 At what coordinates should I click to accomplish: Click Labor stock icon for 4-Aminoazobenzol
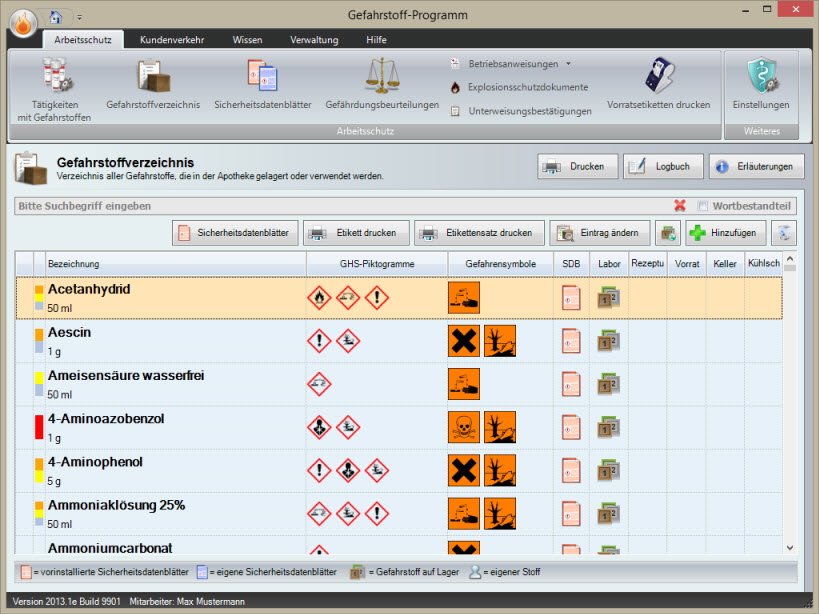(x=609, y=428)
